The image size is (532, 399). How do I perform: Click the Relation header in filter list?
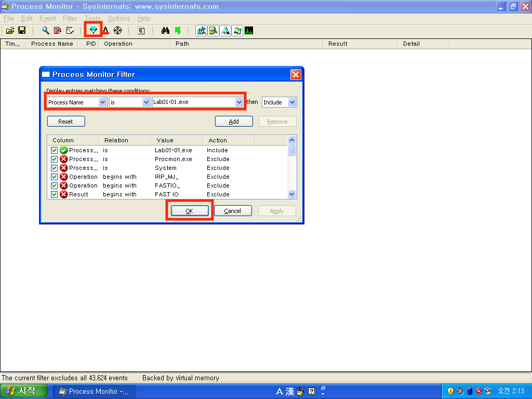pos(125,140)
